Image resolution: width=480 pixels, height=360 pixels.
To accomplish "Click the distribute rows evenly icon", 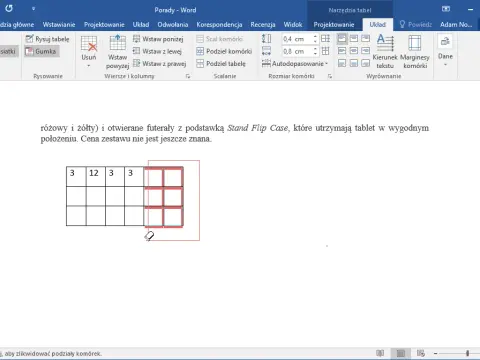I will tap(325, 39).
